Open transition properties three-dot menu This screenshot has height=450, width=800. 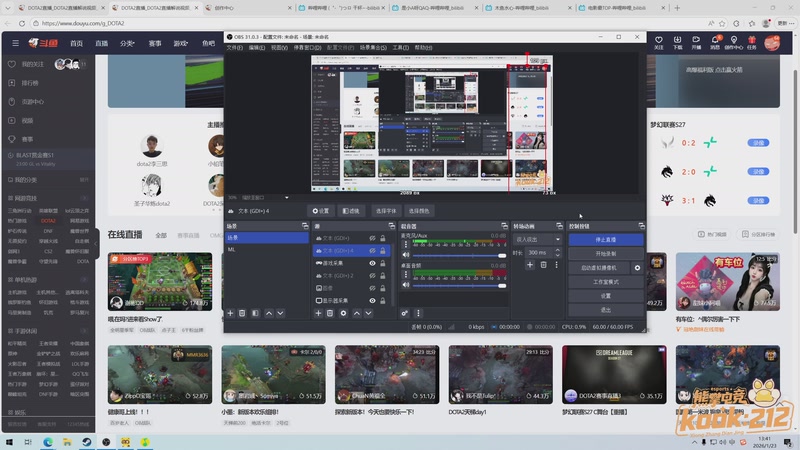click(x=556, y=265)
